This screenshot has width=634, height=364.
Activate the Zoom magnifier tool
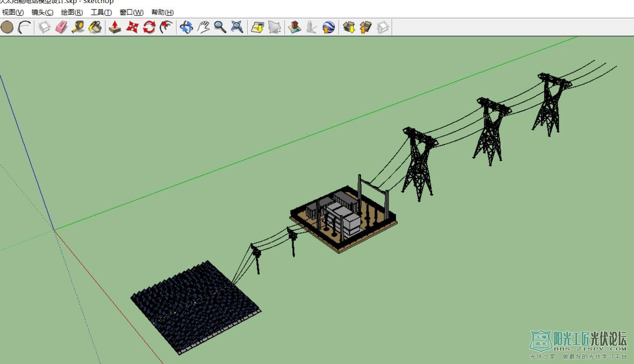pos(220,27)
